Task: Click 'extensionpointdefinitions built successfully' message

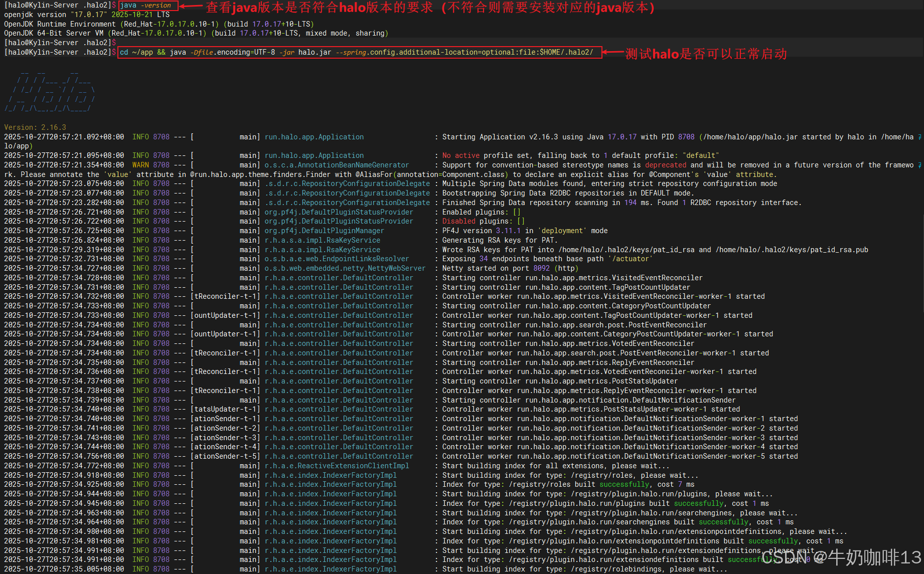Action: pos(643,541)
